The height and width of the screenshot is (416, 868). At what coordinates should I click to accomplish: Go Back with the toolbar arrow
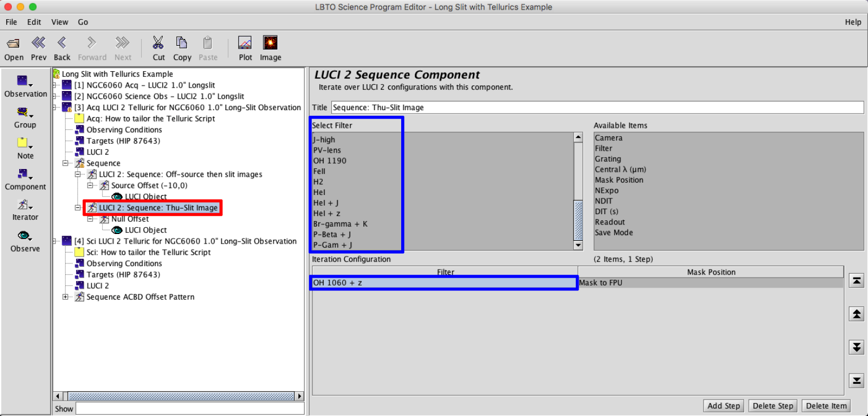point(62,43)
